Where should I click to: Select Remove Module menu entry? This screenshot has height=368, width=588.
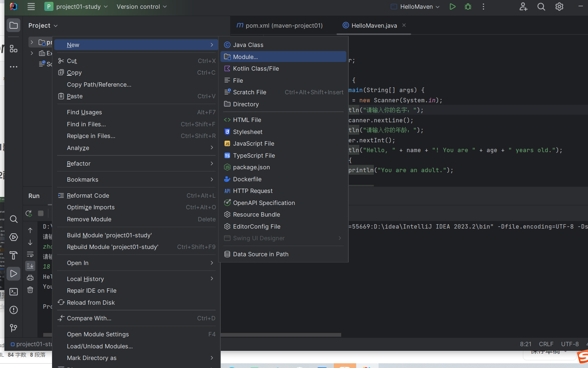tap(137, 219)
